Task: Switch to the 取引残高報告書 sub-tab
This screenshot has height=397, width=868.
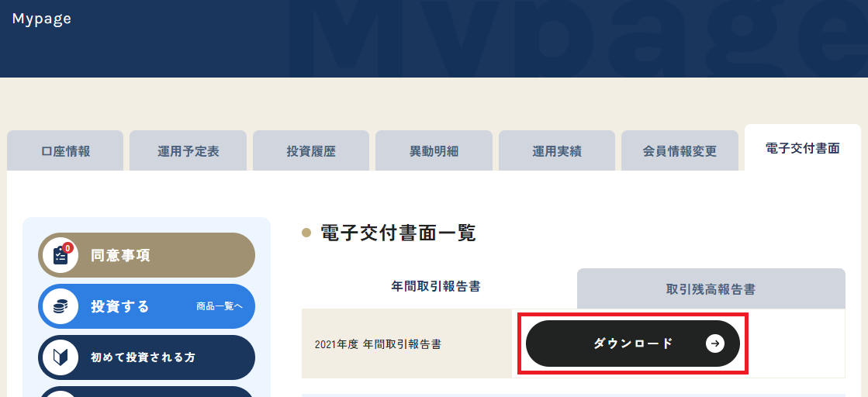Action: point(711,289)
